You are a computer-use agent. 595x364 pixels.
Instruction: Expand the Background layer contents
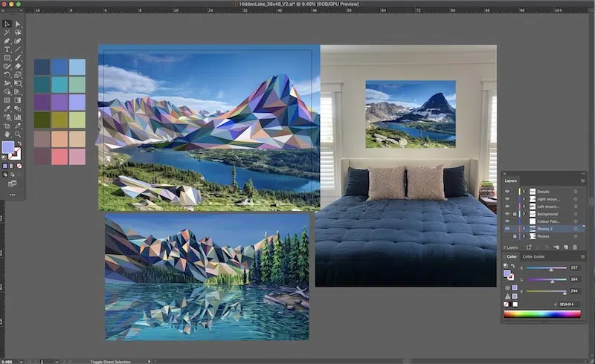524,214
